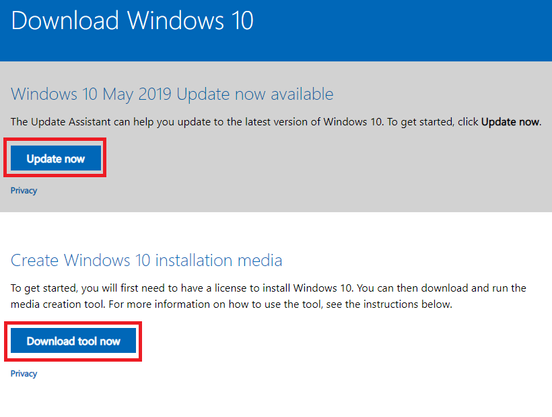The image size is (552, 417).
Task: Click the words Update Assistant in the description
Action: click(71, 122)
